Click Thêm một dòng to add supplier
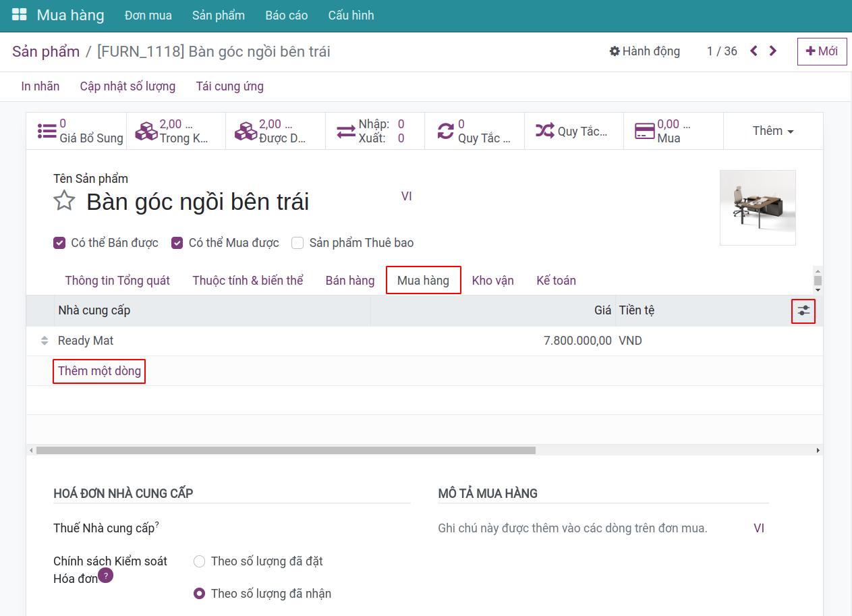The image size is (852, 616). (x=98, y=370)
